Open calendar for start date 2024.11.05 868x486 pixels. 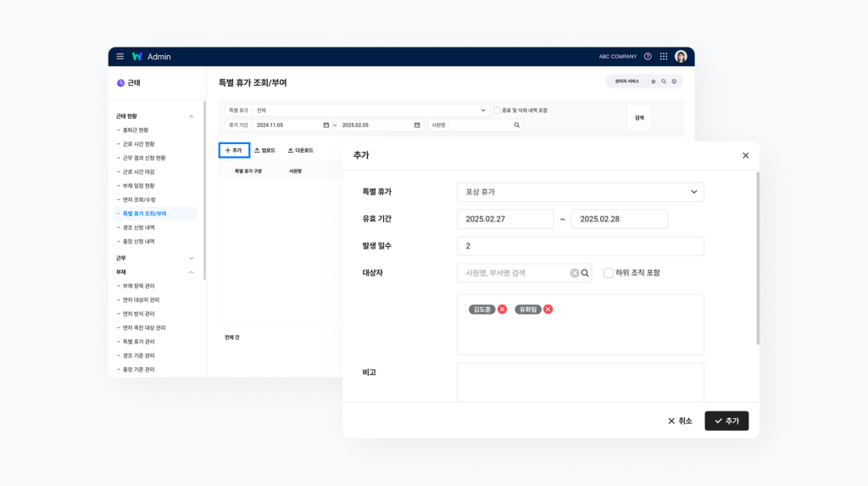326,126
